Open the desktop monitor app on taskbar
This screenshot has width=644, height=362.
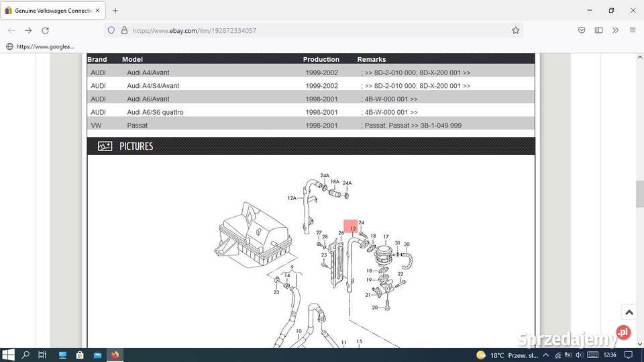[x=62, y=355]
